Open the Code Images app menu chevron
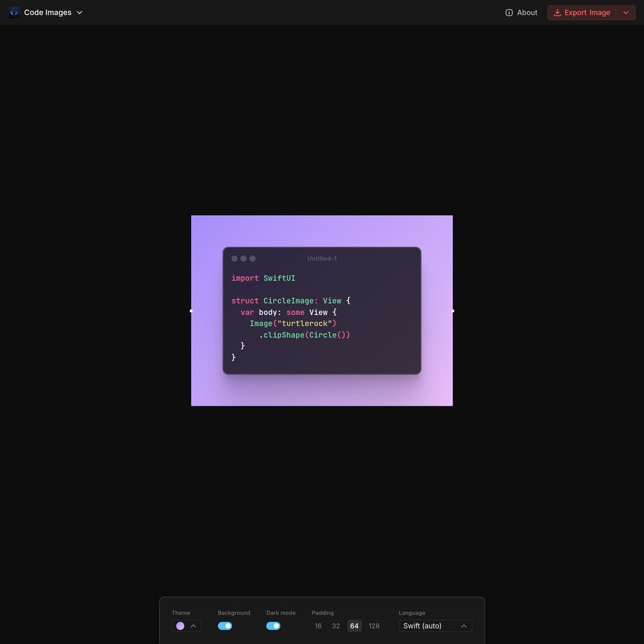644x644 pixels. 80,12
